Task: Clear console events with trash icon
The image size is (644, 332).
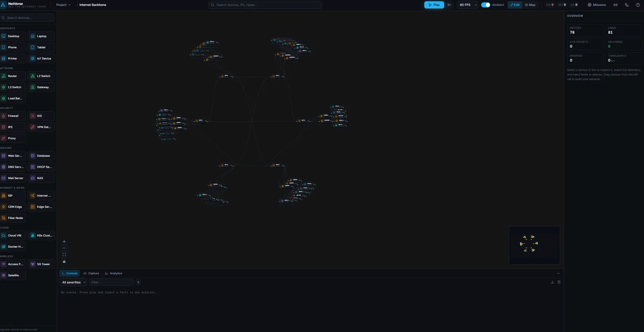Action: (x=559, y=282)
